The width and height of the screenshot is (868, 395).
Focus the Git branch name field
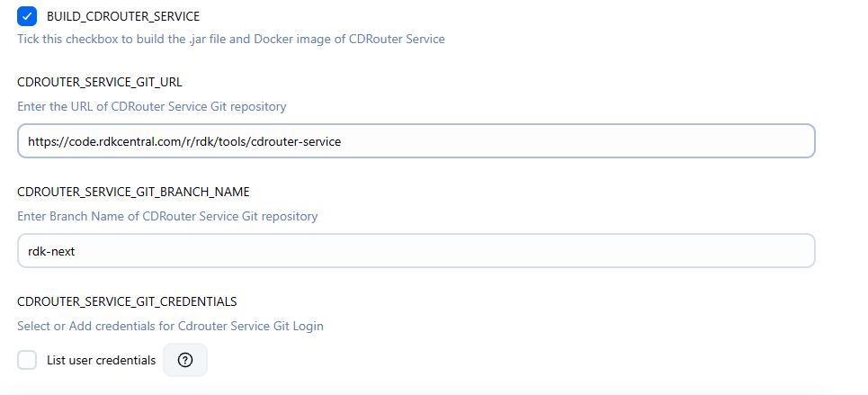416,250
